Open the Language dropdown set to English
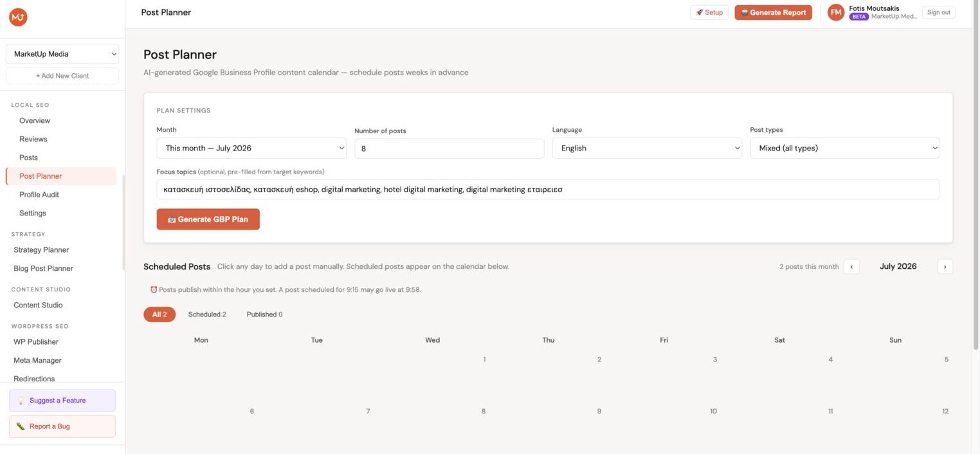This screenshot has height=454, width=980. pyautogui.click(x=647, y=148)
